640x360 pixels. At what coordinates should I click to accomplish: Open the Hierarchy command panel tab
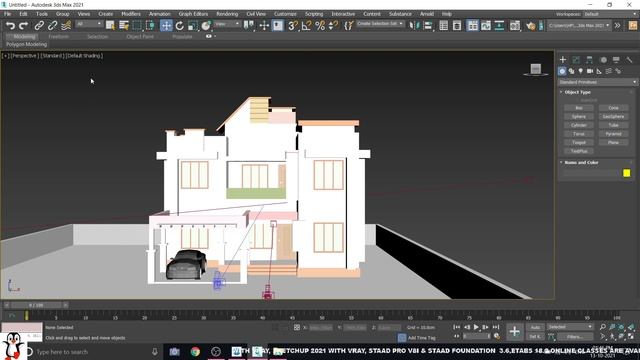pos(589,60)
